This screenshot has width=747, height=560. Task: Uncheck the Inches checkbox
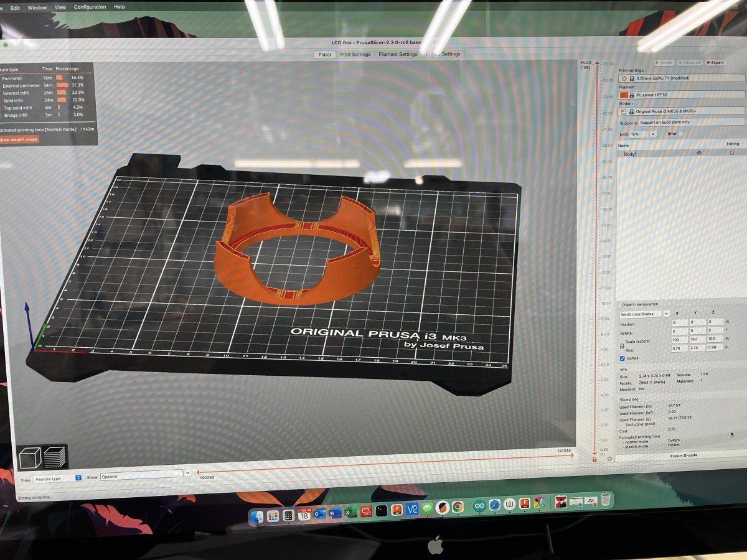[x=622, y=358]
